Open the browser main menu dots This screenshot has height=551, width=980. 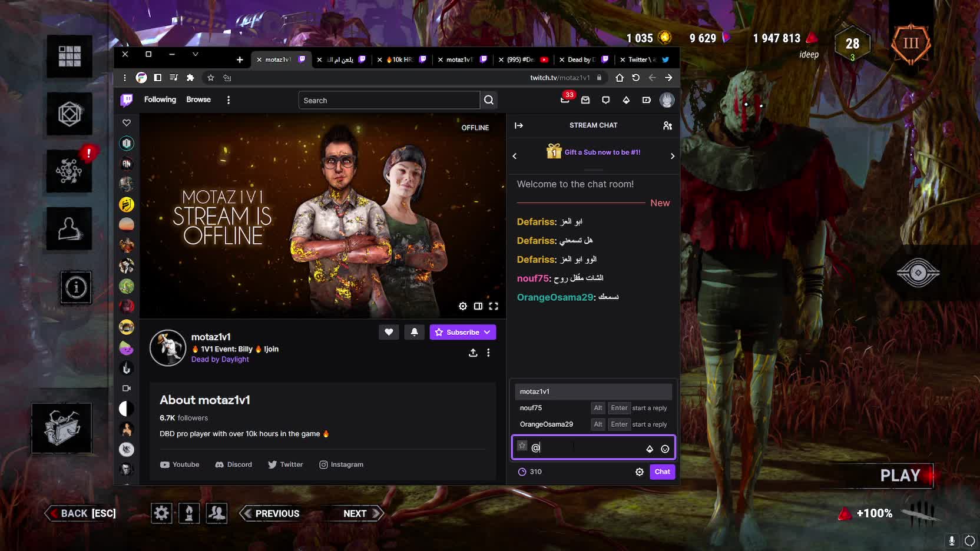(125, 78)
